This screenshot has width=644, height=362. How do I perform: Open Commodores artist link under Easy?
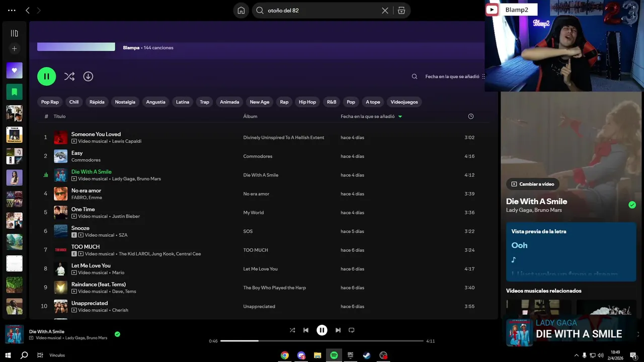[86, 160]
